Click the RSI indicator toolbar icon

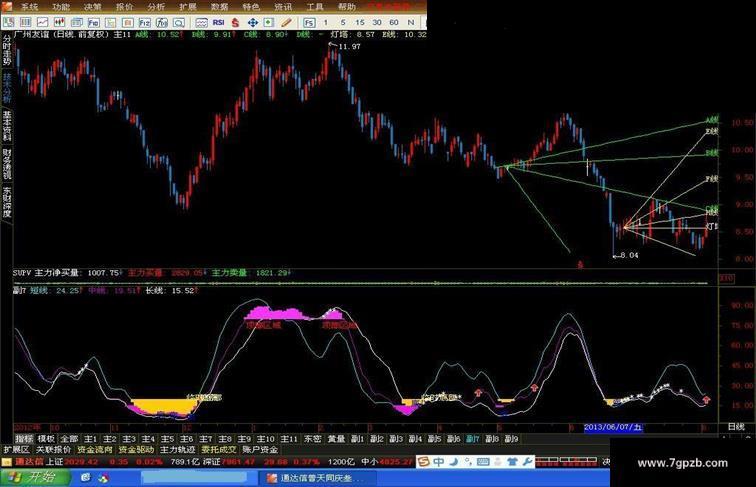coord(218,22)
